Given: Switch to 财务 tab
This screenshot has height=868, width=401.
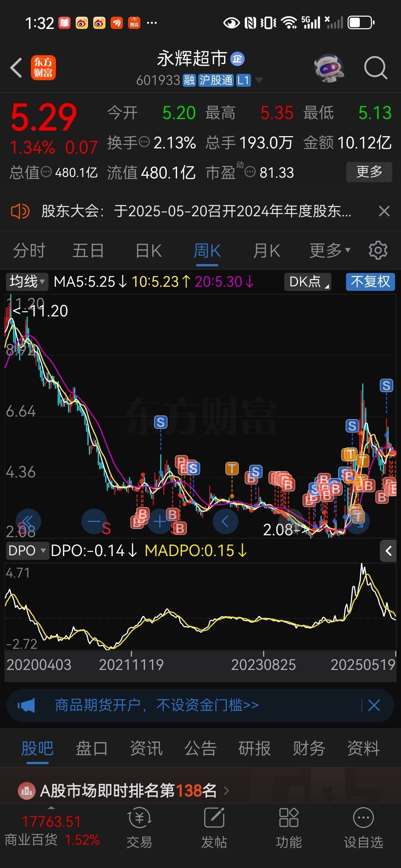Looking at the screenshot, I should tap(309, 749).
